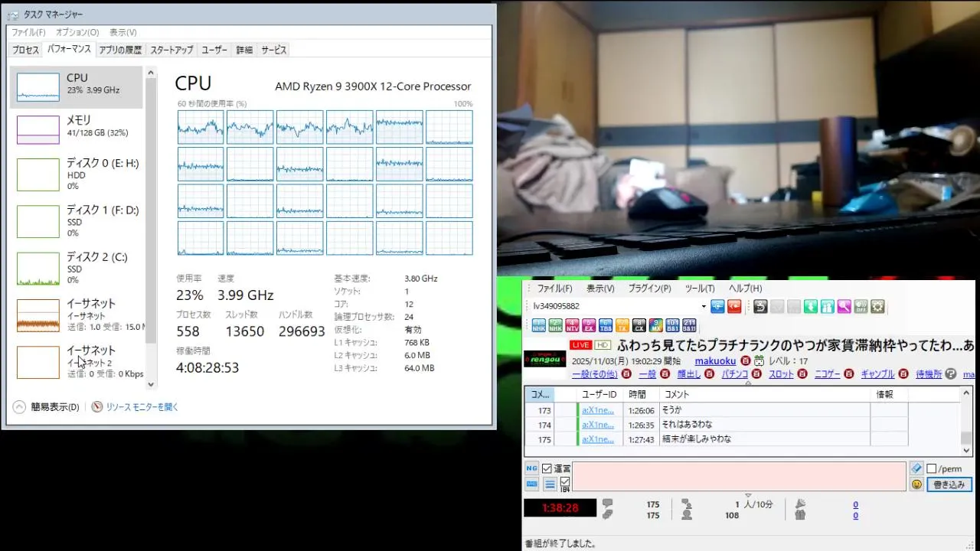Click the スロット tag link
The width and height of the screenshot is (980, 551).
click(781, 374)
